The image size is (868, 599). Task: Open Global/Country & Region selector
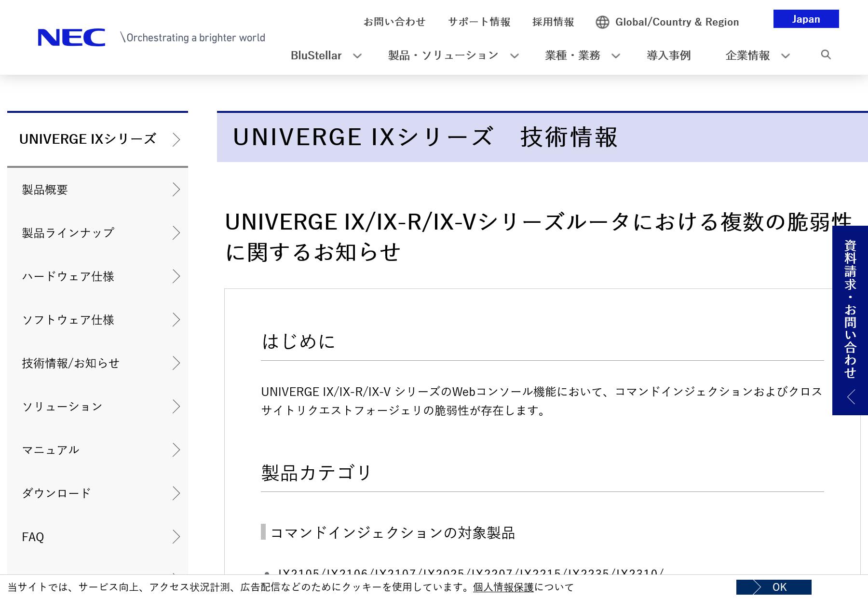point(677,22)
